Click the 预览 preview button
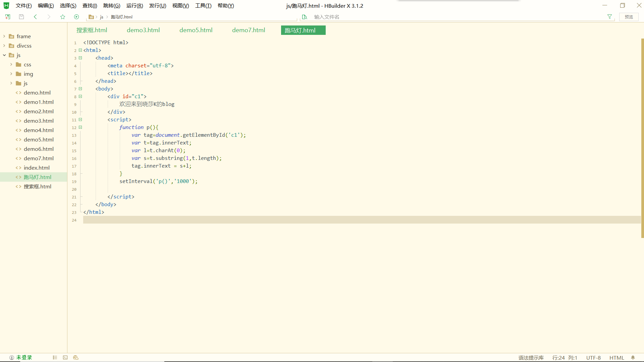The image size is (644, 362). click(x=629, y=17)
